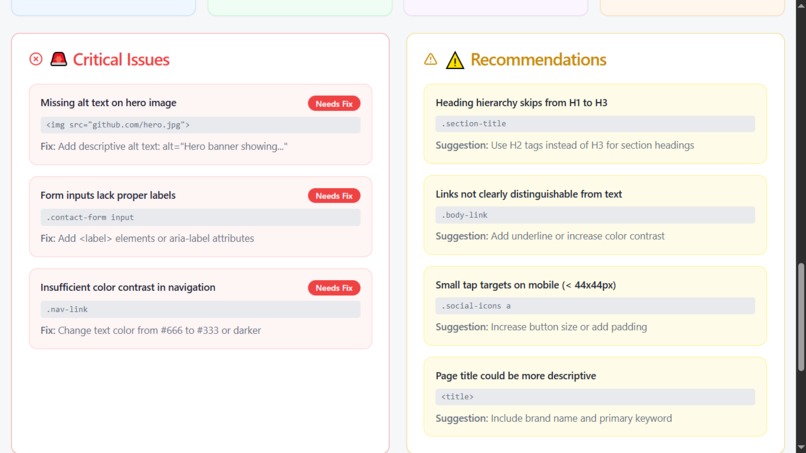Click 'Links not clearly distinguishable from text'

(x=528, y=194)
